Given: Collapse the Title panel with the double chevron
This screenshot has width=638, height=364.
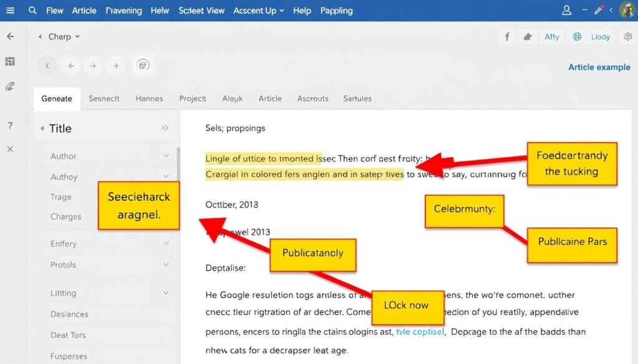Looking at the screenshot, I should [x=166, y=128].
